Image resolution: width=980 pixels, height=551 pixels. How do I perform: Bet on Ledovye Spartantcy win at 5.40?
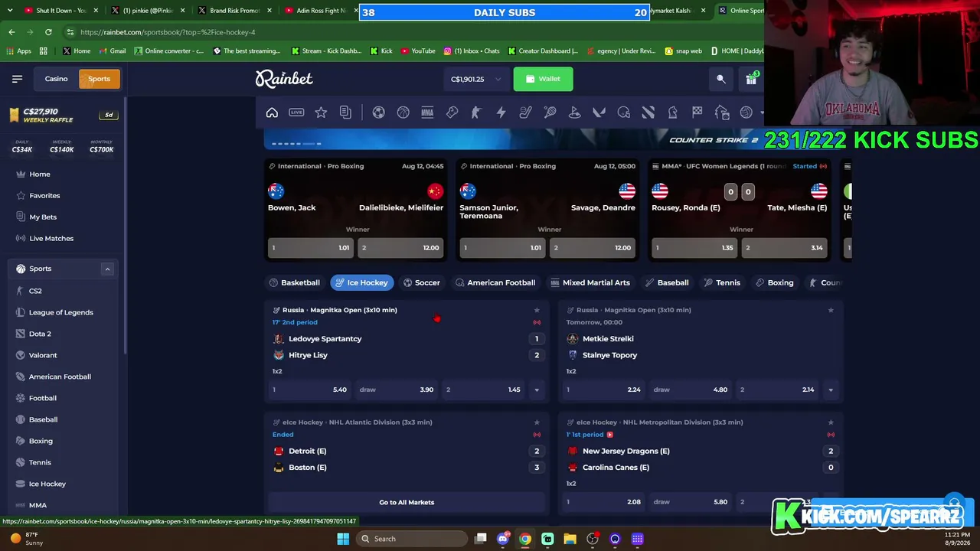(309, 390)
